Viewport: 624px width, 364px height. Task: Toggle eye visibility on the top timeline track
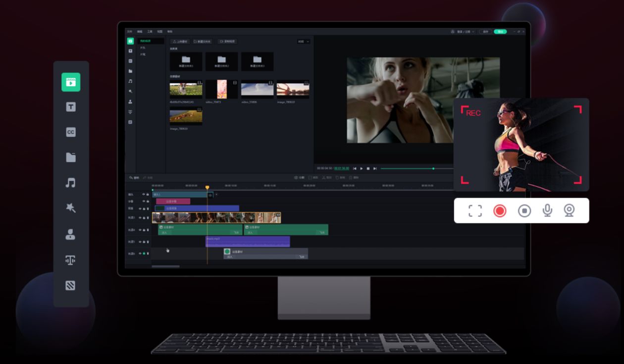(x=144, y=195)
